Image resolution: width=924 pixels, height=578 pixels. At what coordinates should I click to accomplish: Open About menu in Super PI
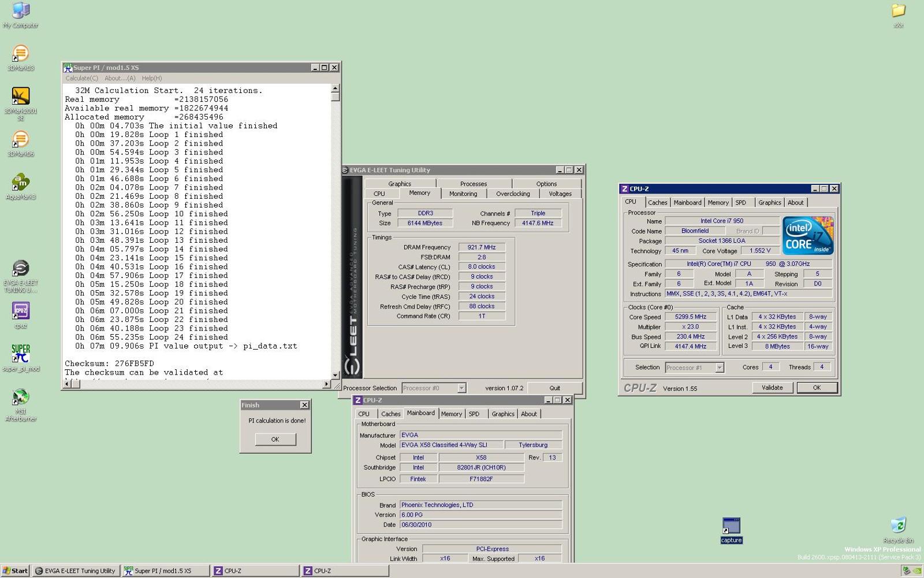pyautogui.click(x=120, y=78)
